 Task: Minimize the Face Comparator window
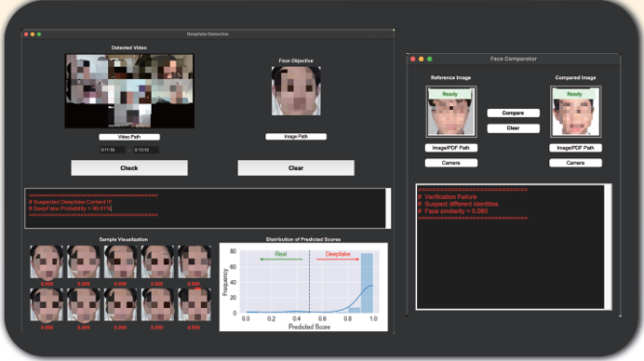click(421, 59)
